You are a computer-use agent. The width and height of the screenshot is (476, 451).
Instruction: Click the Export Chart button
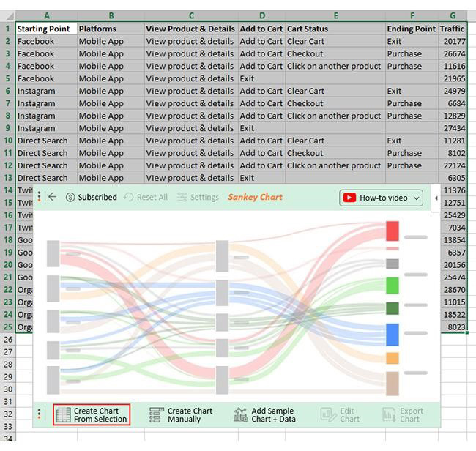[x=403, y=415]
